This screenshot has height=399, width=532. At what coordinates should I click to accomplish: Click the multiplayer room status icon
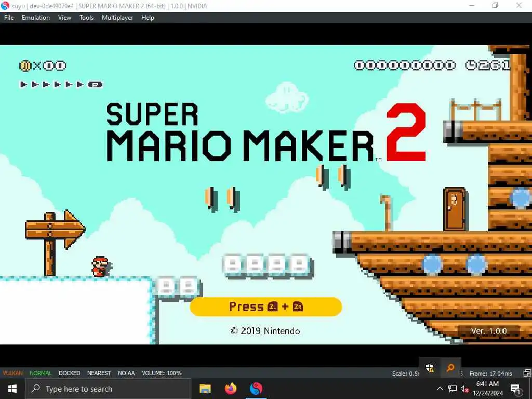[x=527, y=373]
